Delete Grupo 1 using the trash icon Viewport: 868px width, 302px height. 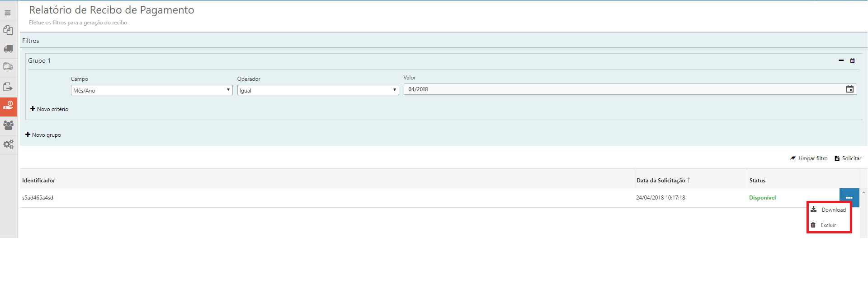click(x=852, y=60)
